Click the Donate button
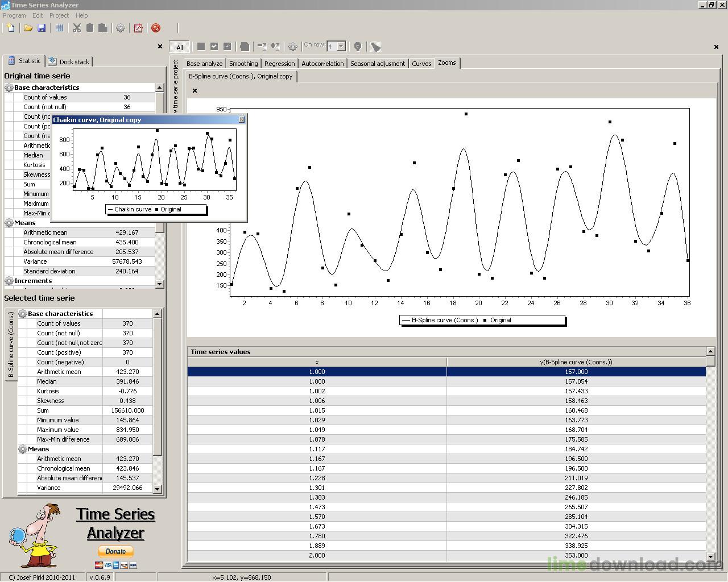This screenshot has width=728, height=582. (115, 551)
